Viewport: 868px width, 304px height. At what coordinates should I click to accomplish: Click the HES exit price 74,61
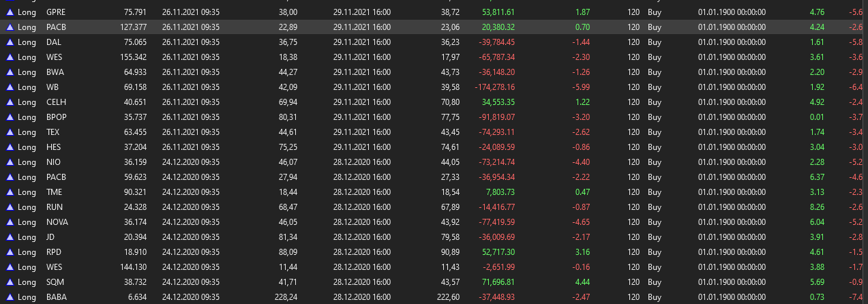pos(450,147)
